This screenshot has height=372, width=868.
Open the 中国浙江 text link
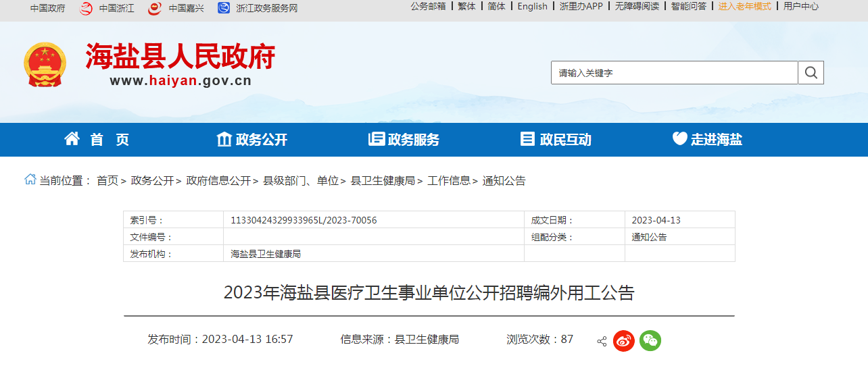[x=116, y=8]
